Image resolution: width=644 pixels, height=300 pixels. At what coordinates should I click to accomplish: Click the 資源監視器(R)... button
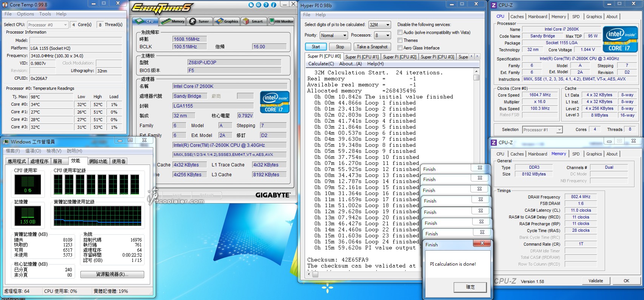tap(112, 274)
